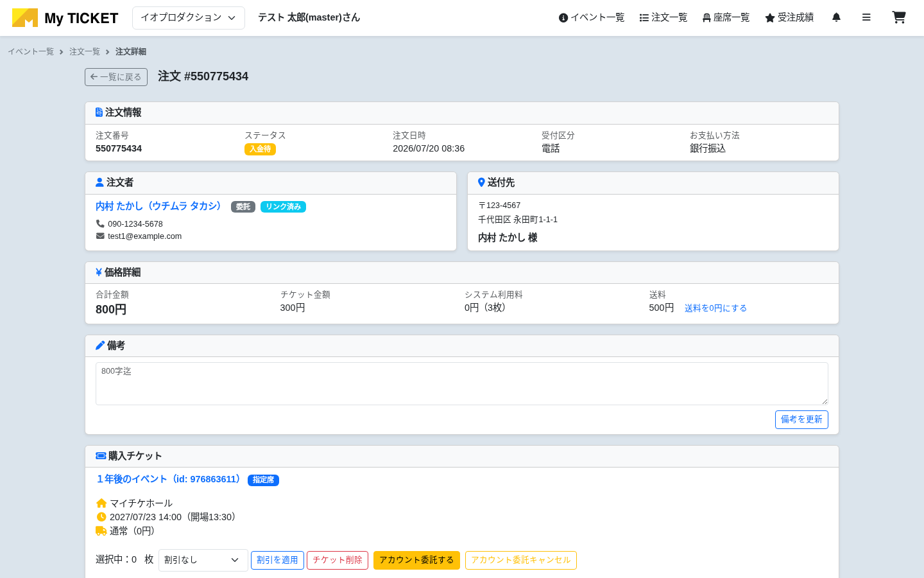Viewport: 924px width, 578px height.
Task: Focus the 備考 remarks text area
Action: point(462,383)
